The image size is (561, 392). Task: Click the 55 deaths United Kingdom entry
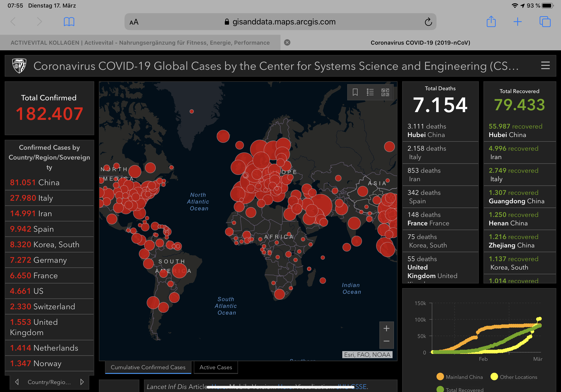[440, 268]
